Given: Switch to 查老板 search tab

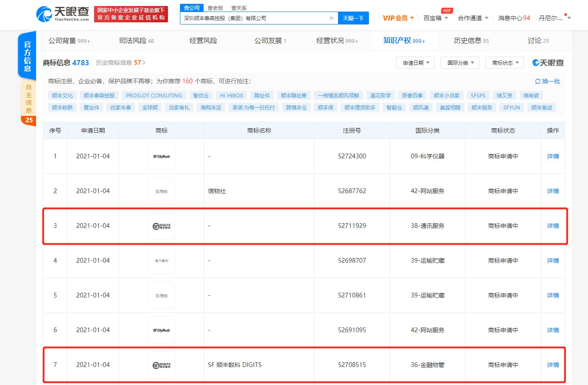Looking at the screenshot, I should pyautogui.click(x=215, y=8).
